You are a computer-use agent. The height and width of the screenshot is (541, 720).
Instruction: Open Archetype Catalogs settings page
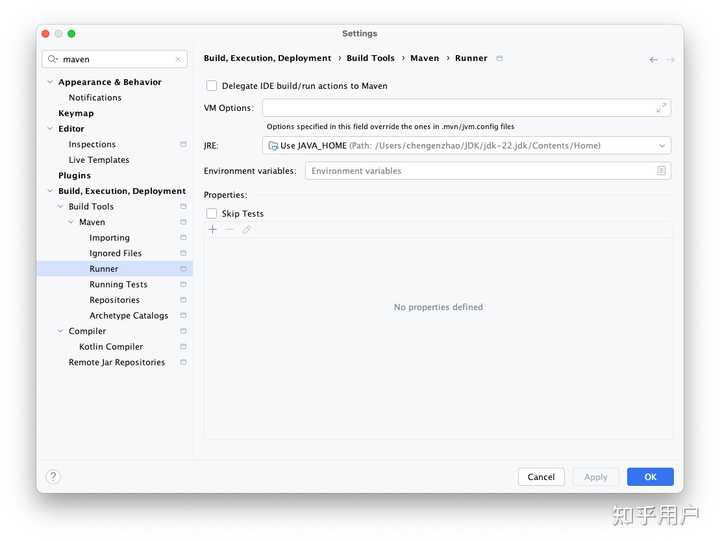click(128, 316)
